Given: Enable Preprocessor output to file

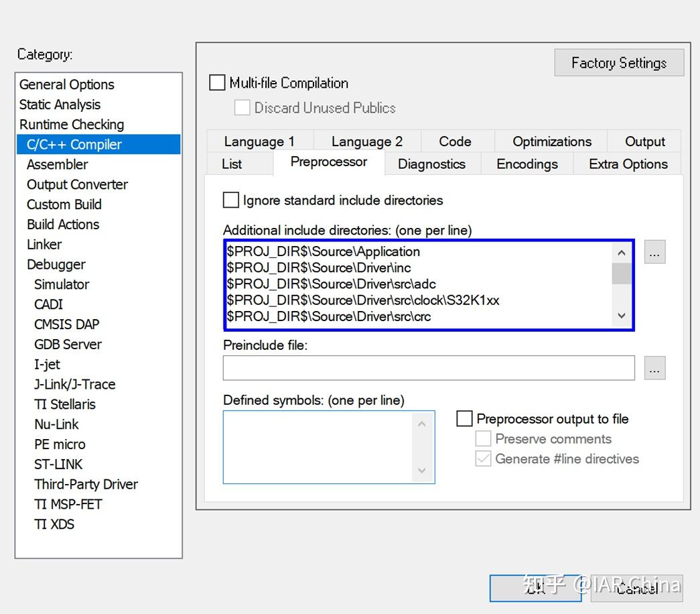Looking at the screenshot, I should click(464, 418).
